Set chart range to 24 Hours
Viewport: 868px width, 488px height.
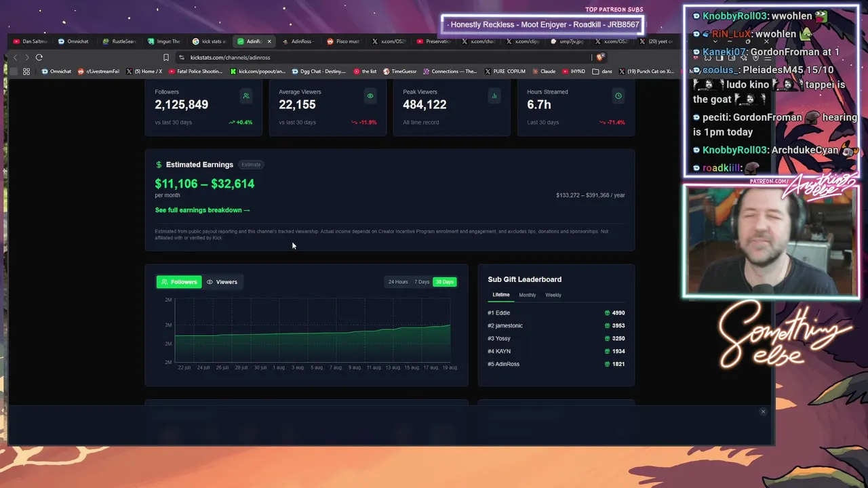(x=398, y=282)
